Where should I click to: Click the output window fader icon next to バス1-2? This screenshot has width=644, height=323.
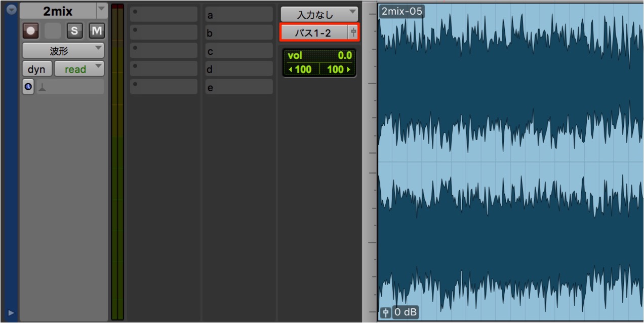[353, 32]
